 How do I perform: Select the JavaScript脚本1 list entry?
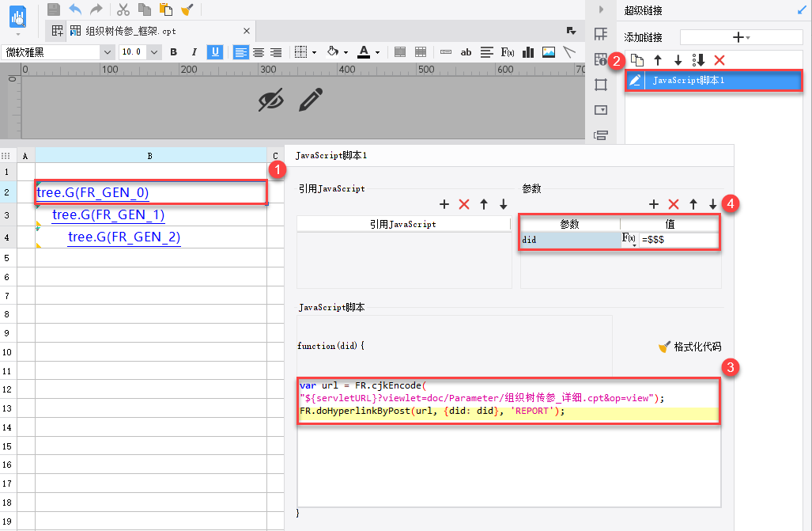(x=714, y=81)
